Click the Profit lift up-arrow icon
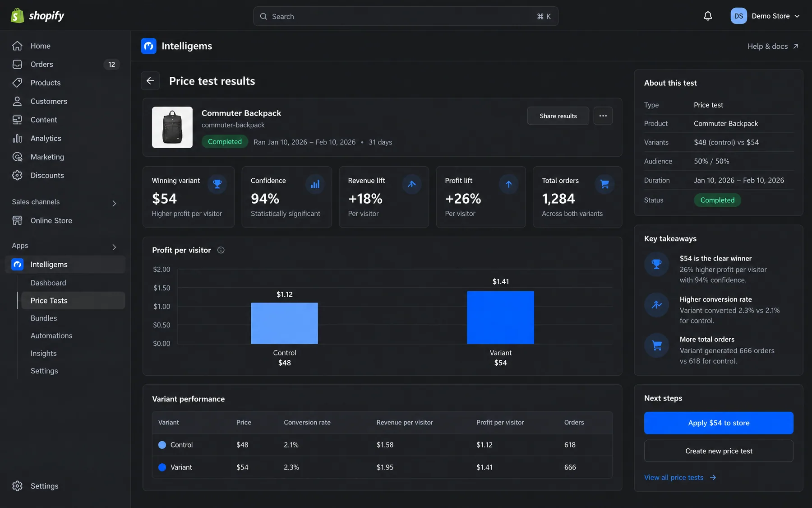The width and height of the screenshot is (812, 508). [508, 184]
